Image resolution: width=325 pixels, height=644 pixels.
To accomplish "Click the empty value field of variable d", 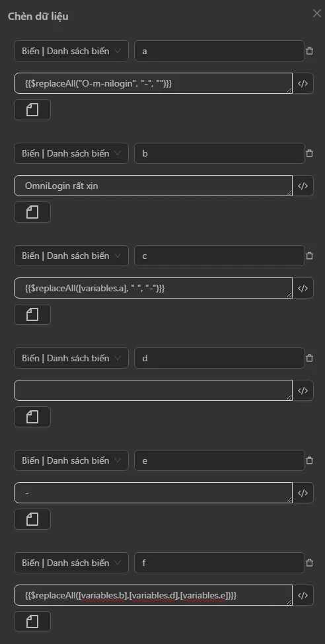I will click(x=153, y=390).
